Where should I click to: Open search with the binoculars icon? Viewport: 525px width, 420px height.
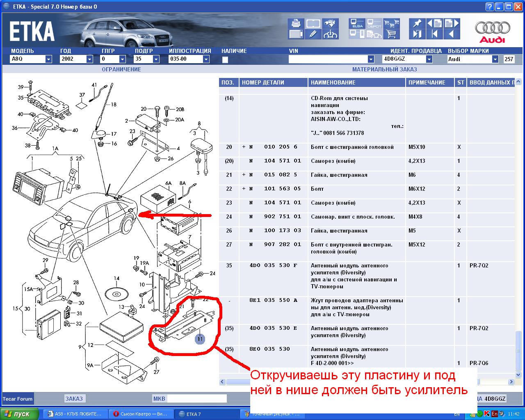click(x=330, y=24)
